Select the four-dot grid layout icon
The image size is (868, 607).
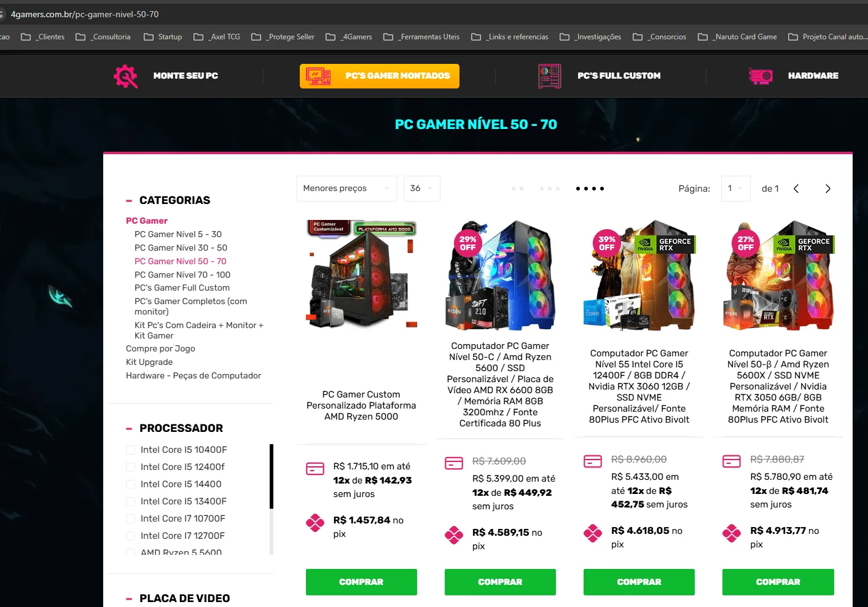tap(590, 189)
